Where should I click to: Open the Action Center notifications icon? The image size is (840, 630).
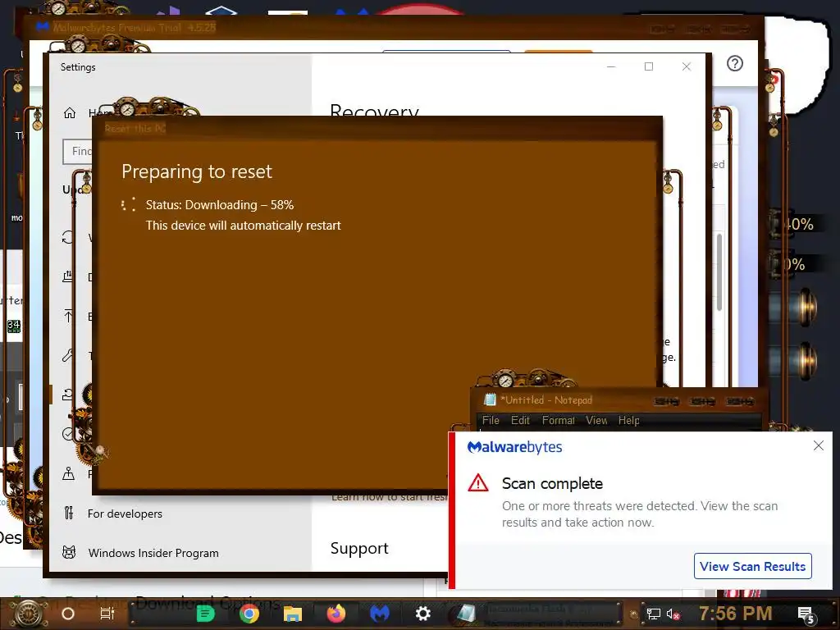[x=806, y=614]
